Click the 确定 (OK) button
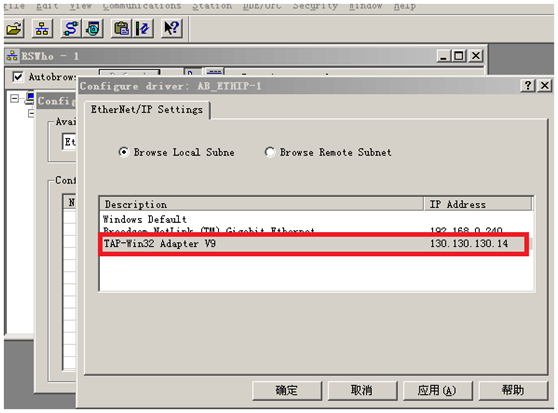Image resolution: width=558 pixels, height=413 pixels. coord(287,391)
